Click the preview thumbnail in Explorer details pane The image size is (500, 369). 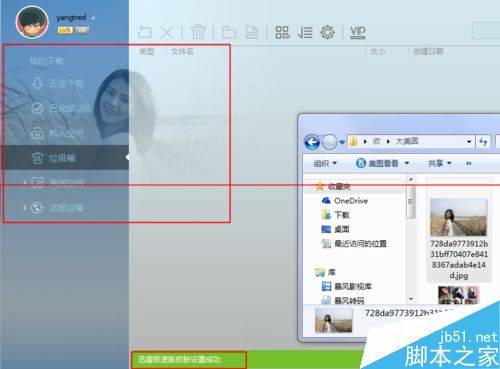[333, 320]
